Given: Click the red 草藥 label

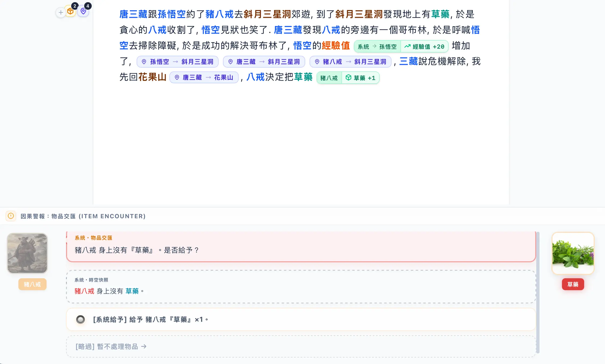Looking at the screenshot, I should [x=573, y=284].
